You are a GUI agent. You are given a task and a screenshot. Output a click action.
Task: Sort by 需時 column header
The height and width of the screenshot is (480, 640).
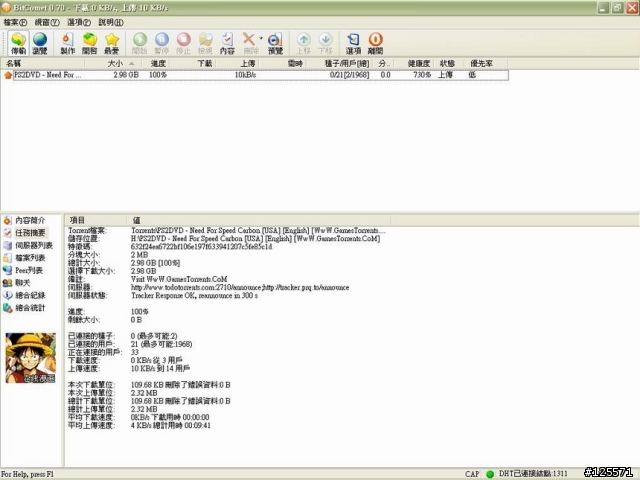[x=282, y=64]
